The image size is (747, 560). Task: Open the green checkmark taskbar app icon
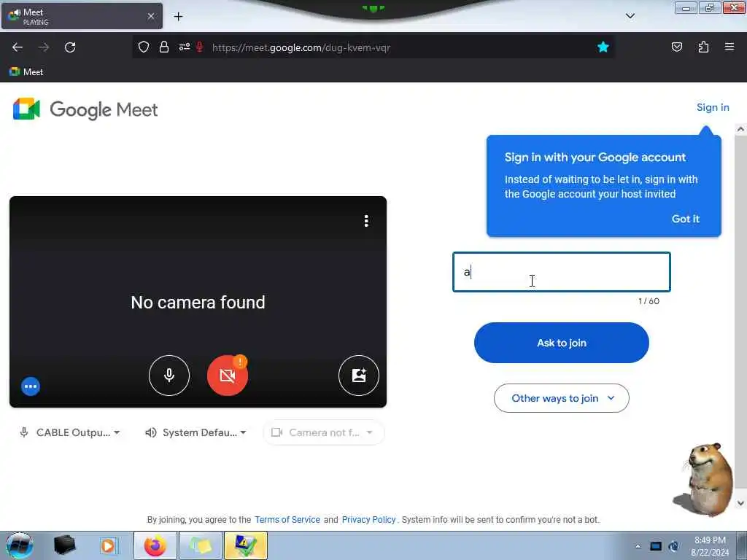[x=246, y=545]
